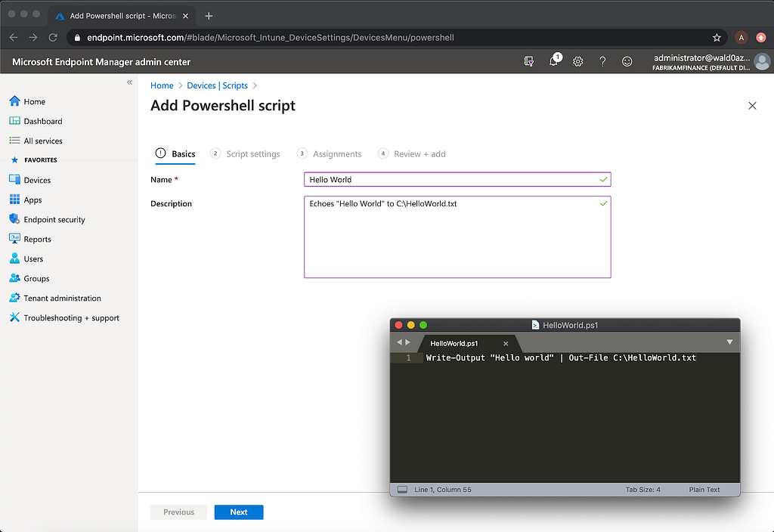Image resolution: width=774 pixels, height=532 pixels.
Task: Open the directory and subscription filter icon
Action: tap(528, 62)
